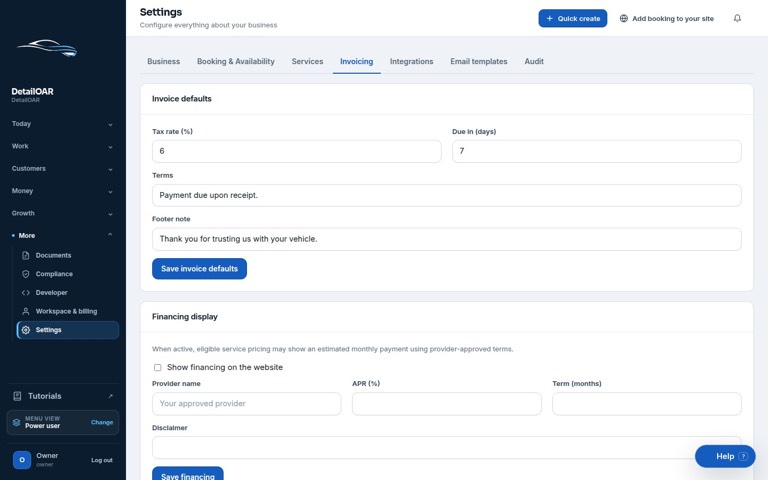Viewport: 768px width, 480px height.
Task: Click the Terms input field
Action: pyautogui.click(x=447, y=195)
